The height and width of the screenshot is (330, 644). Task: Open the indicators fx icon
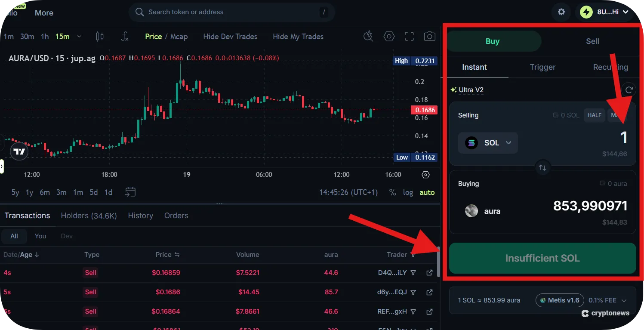(x=125, y=37)
